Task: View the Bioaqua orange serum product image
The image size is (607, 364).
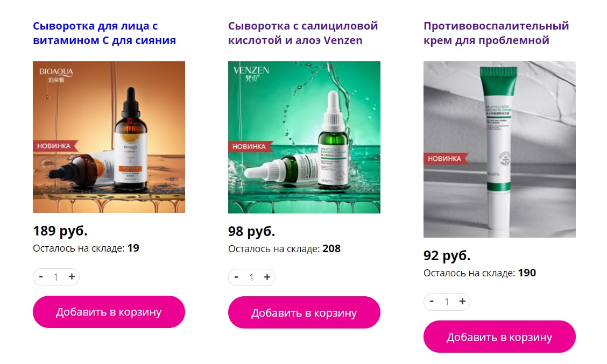Action: pos(109,137)
